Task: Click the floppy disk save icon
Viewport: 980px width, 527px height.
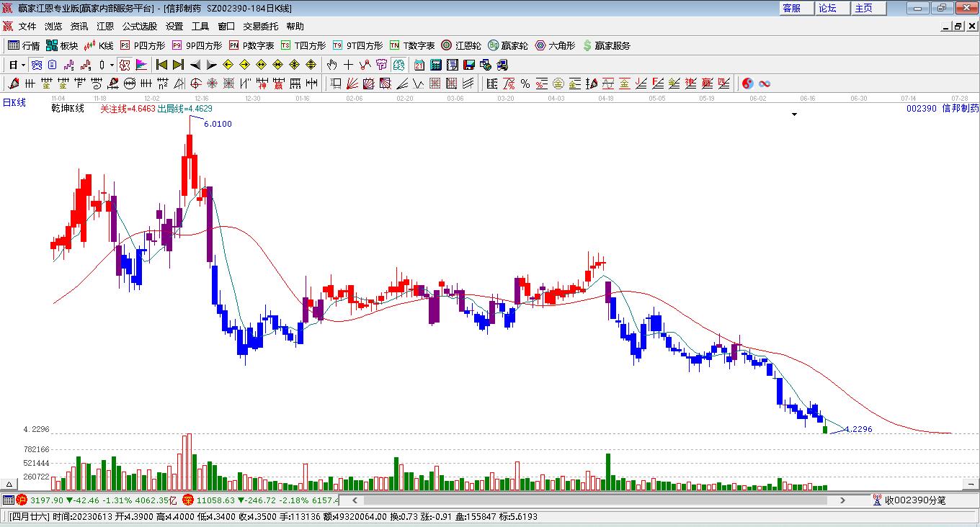Action: (x=469, y=65)
